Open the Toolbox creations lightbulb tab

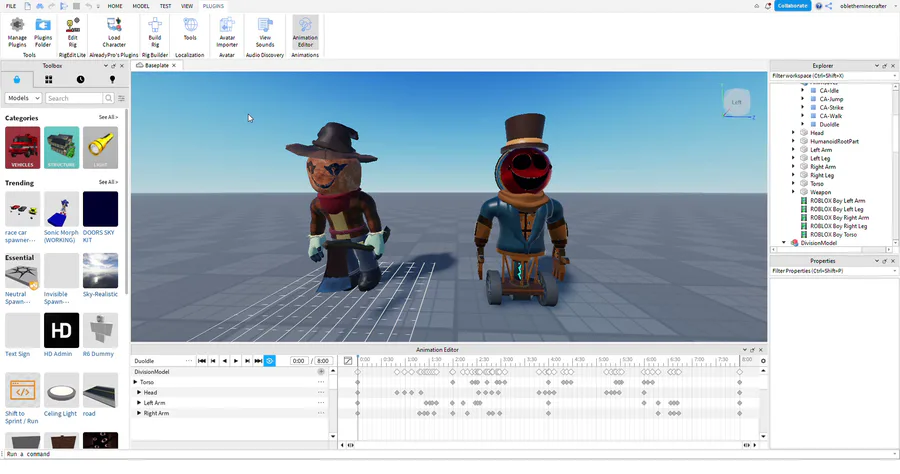pyautogui.click(x=112, y=79)
